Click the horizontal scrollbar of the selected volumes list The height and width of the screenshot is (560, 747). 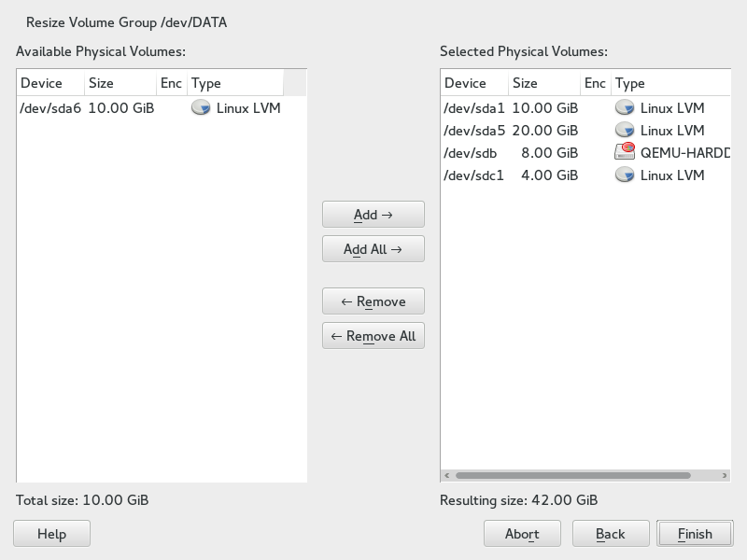[571, 475]
